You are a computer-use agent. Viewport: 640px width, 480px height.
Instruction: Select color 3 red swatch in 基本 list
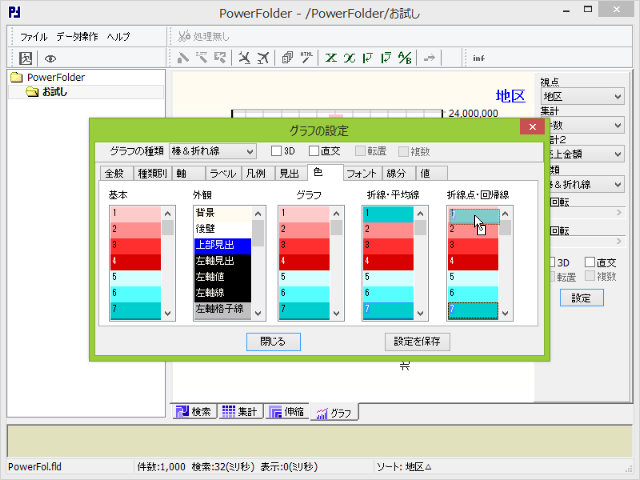coord(136,246)
